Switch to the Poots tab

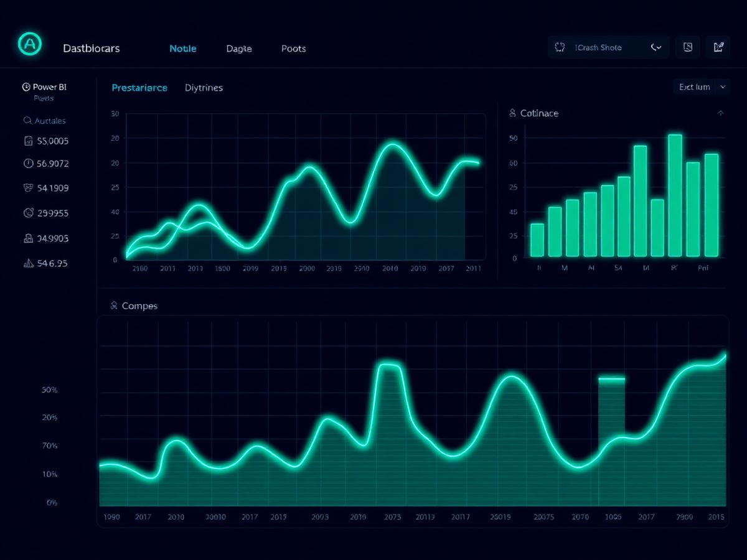coord(293,49)
